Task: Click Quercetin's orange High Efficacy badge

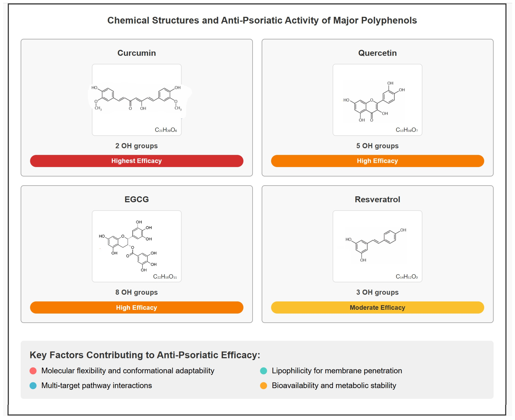Action: click(x=377, y=161)
